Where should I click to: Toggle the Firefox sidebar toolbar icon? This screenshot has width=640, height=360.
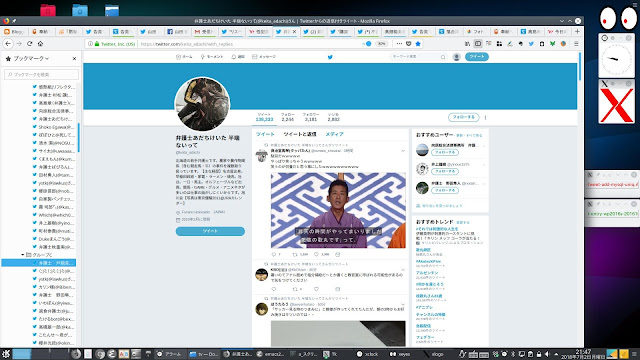click(x=478, y=44)
